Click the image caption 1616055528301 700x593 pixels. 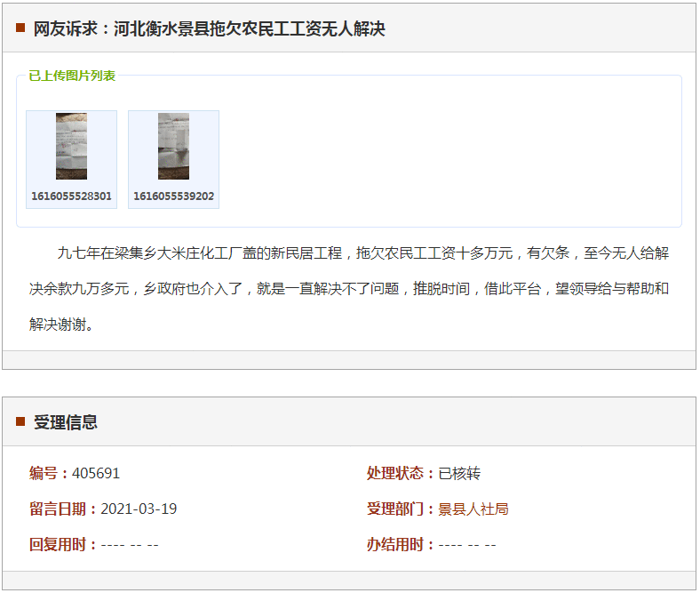coord(71,196)
